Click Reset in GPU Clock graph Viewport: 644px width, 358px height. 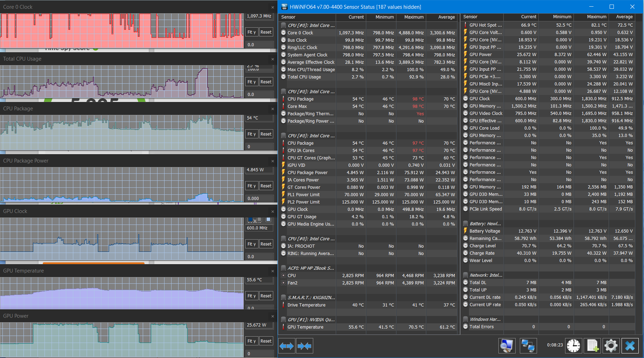[x=266, y=244]
